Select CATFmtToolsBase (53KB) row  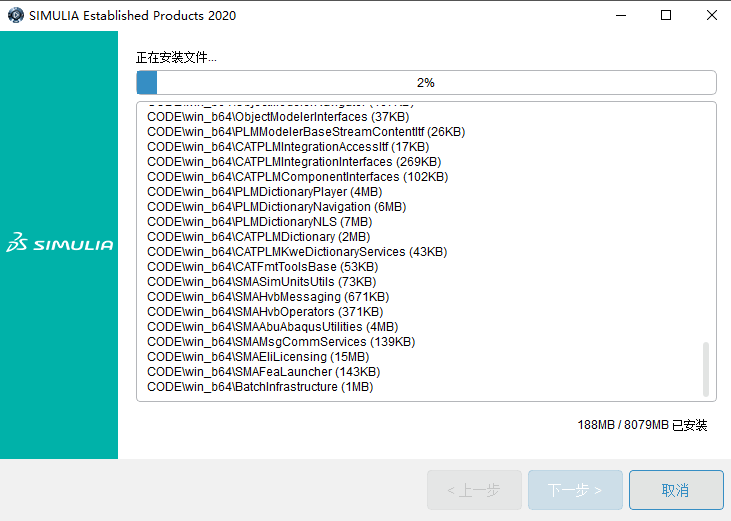tap(262, 267)
